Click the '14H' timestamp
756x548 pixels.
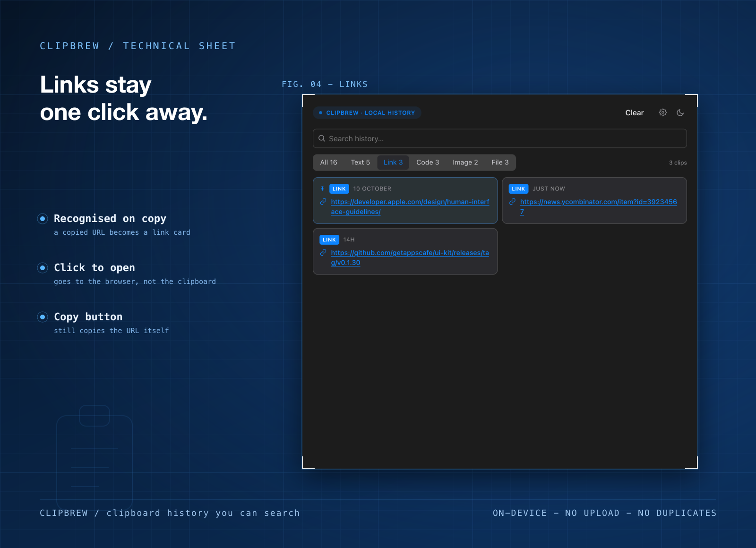(349, 240)
